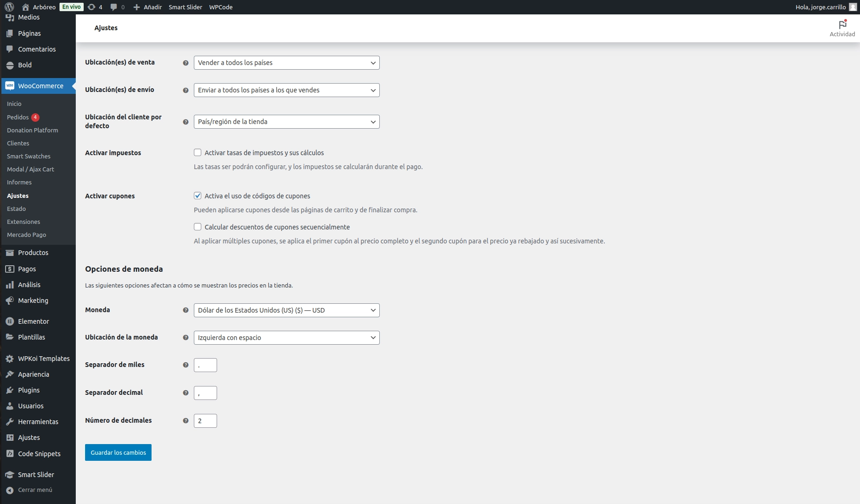Select the Elementor sidebar icon
The image size is (860, 504).
coord(10,321)
